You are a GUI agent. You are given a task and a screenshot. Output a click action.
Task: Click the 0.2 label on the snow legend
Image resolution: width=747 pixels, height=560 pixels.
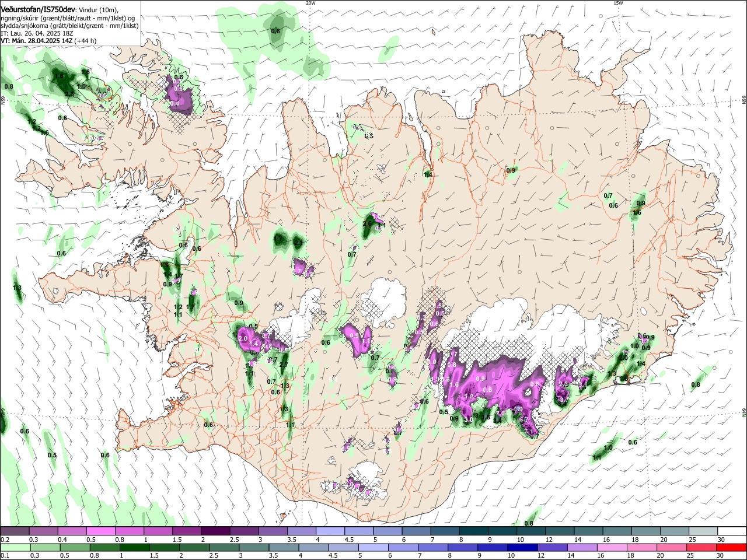[5, 540]
